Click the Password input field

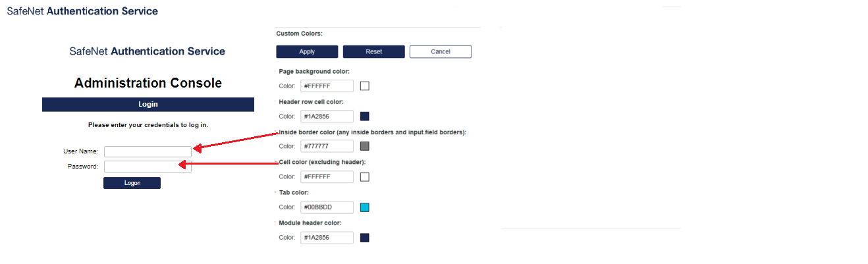coord(148,167)
